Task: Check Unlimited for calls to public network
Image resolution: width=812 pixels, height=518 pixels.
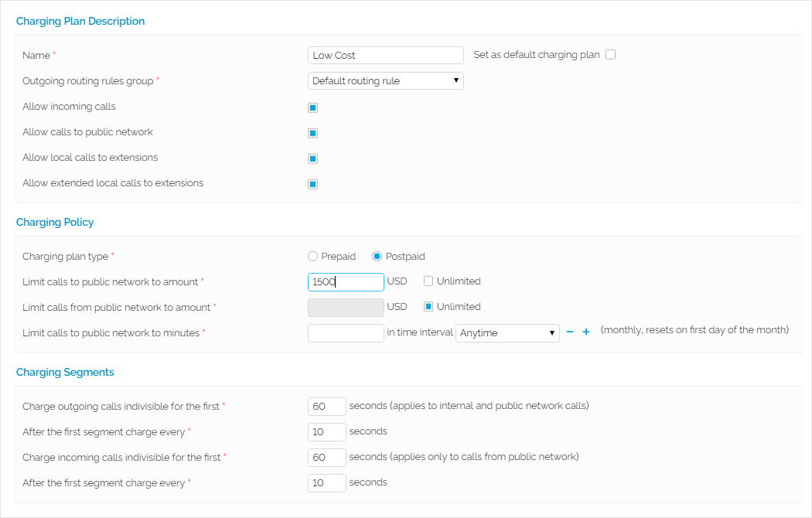Action: click(x=428, y=281)
